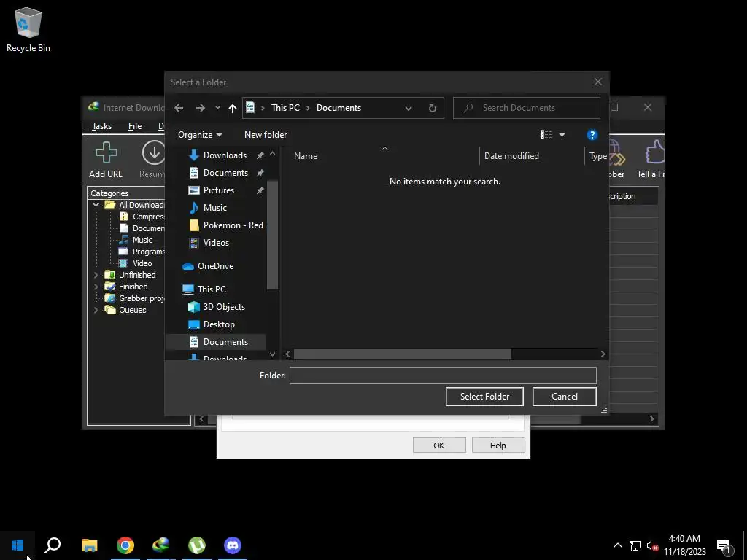Sort by Name column header
Screen dimensions: 747x560
point(306,156)
